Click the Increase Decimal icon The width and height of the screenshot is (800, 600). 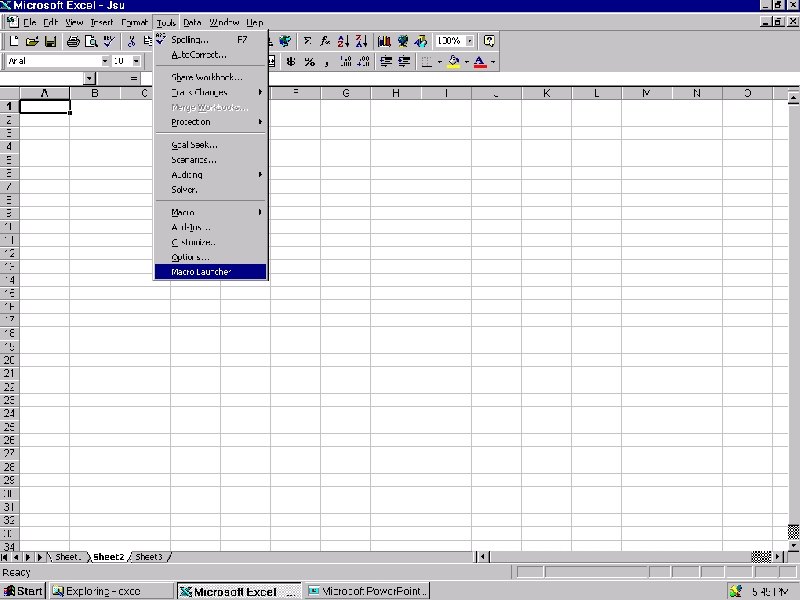click(x=345, y=62)
